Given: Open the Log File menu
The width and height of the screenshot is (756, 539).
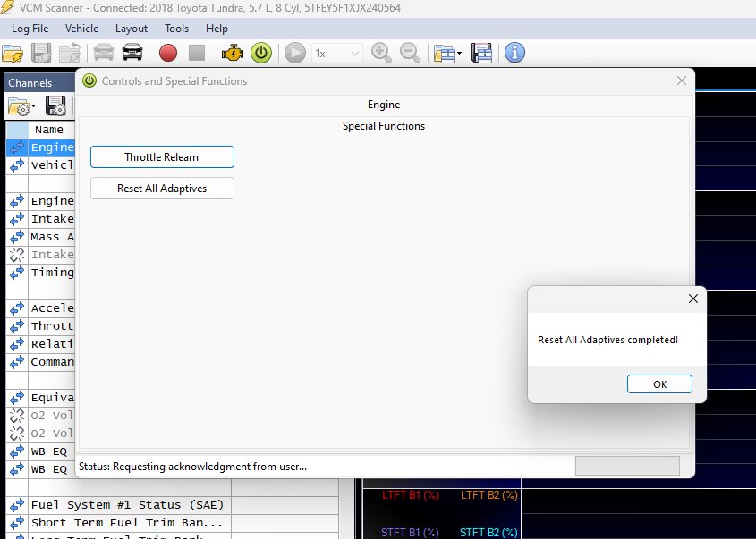Looking at the screenshot, I should (x=30, y=29).
